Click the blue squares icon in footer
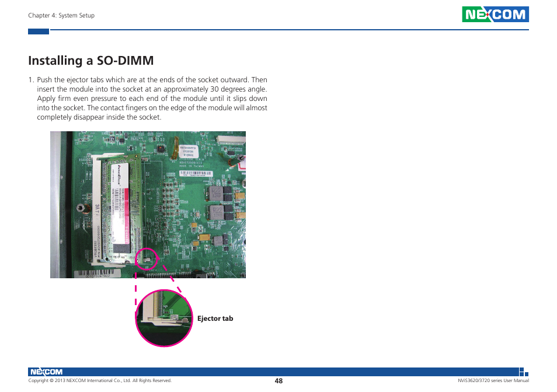 coord(524,372)
